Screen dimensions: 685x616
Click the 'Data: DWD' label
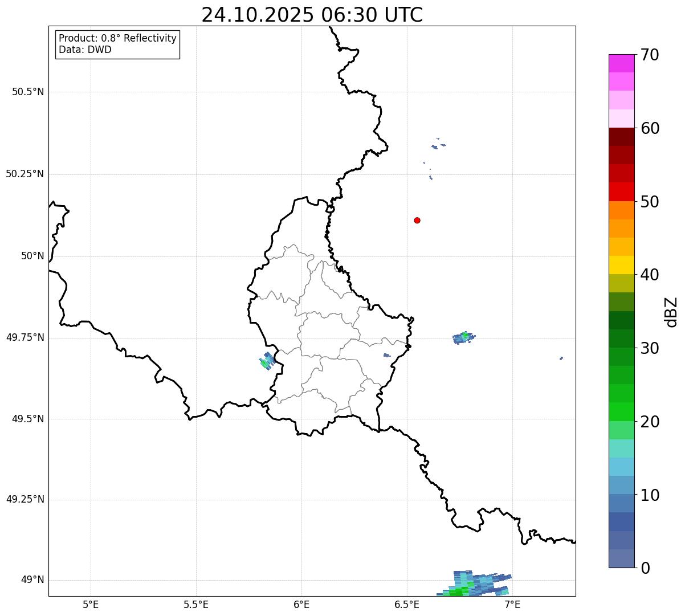85,50
